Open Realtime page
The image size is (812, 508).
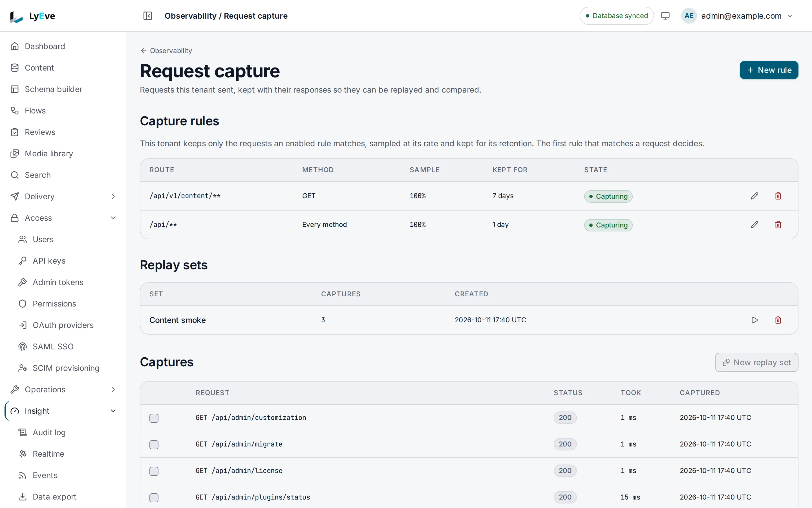click(x=67, y=454)
